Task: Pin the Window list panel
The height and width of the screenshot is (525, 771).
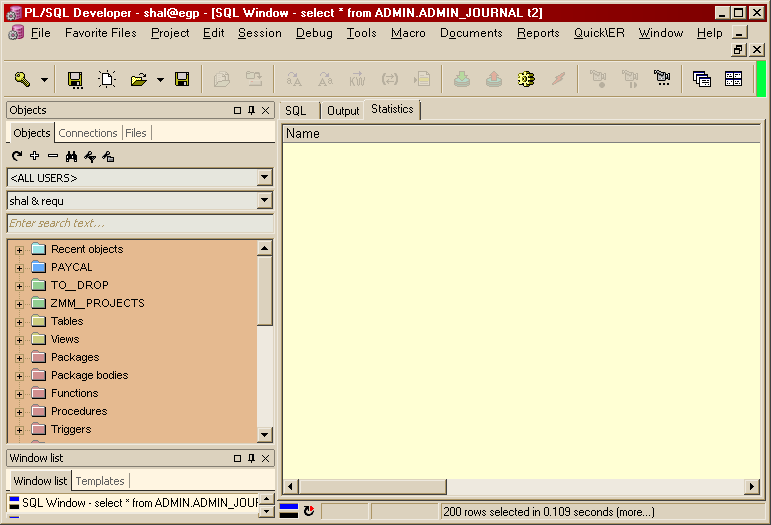Action: click(x=251, y=458)
